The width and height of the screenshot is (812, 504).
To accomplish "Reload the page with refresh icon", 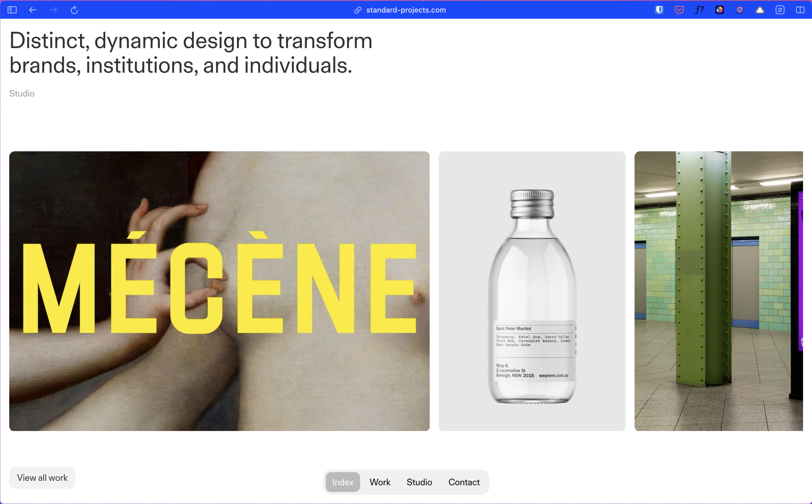I will tap(74, 10).
